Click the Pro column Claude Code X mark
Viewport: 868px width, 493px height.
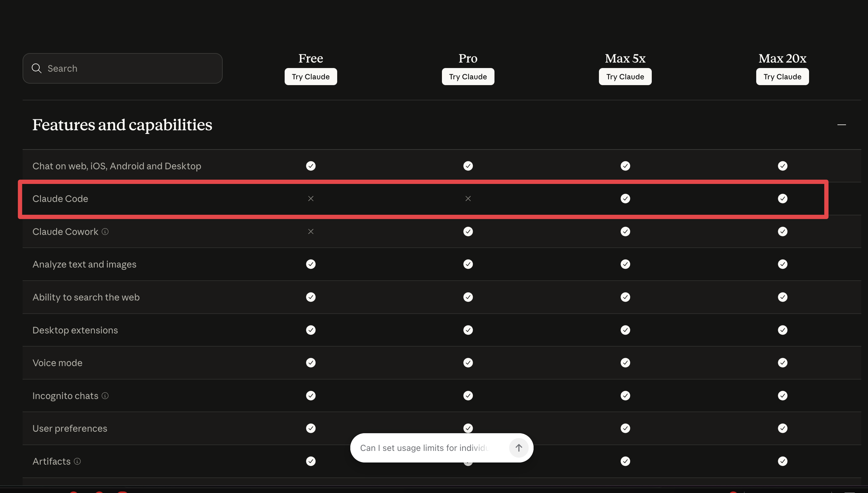coord(468,199)
